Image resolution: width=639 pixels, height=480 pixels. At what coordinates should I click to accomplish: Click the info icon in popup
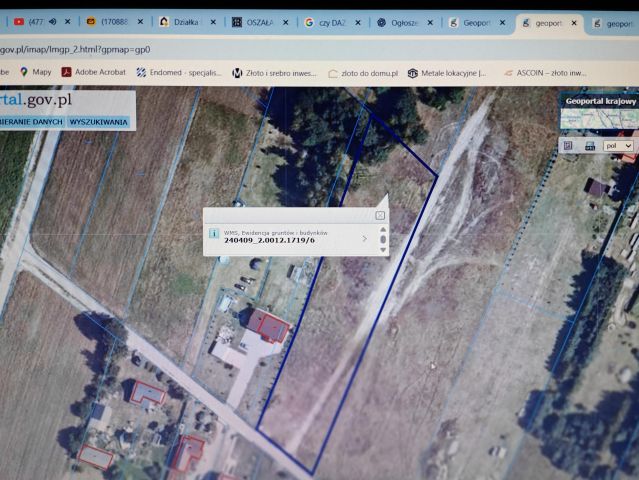coord(214,233)
